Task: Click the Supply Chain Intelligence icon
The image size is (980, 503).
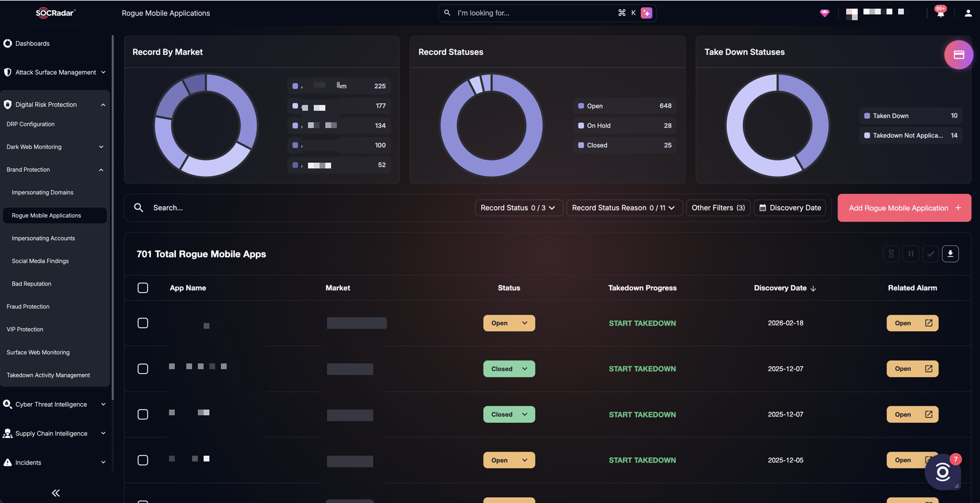Action: click(x=7, y=433)
